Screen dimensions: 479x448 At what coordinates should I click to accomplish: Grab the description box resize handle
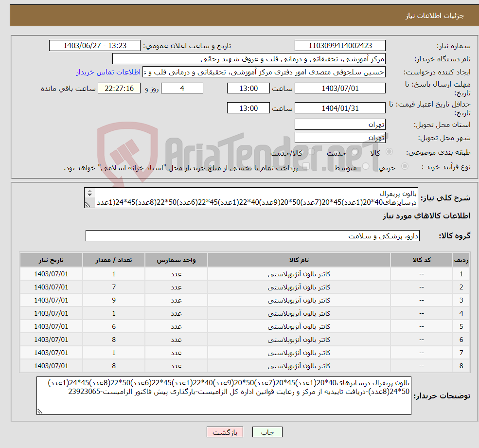click(88, 204)
